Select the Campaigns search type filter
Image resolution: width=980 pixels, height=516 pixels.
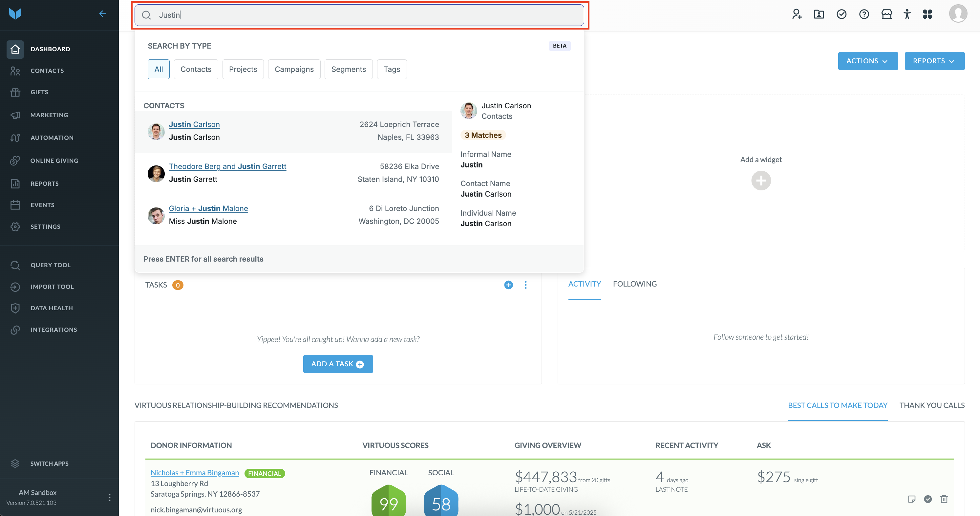pos(294,69)
